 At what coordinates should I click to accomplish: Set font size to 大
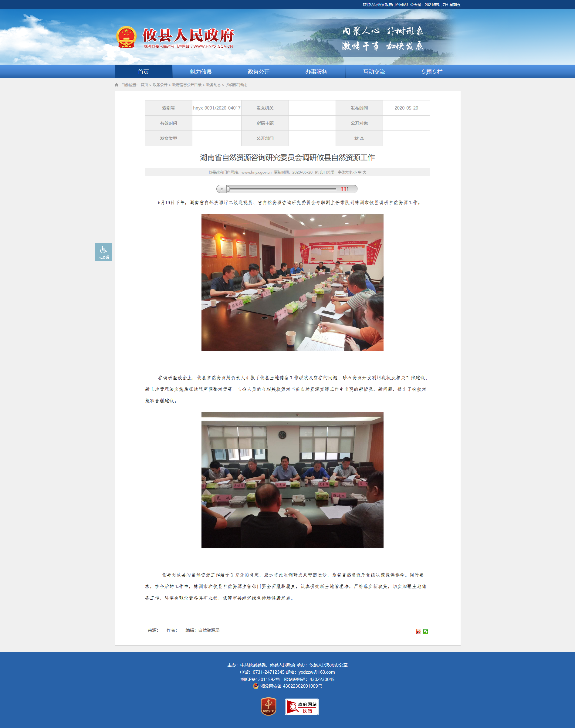(x=364, y=172)
